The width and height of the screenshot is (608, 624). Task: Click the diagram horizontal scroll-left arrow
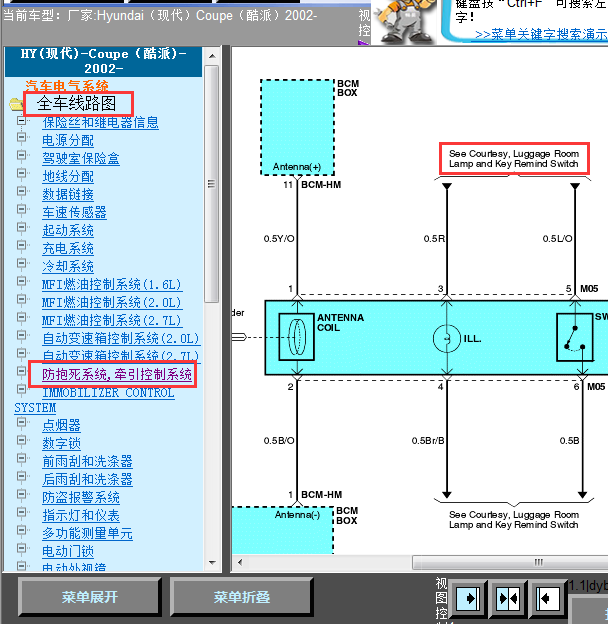click(x=240, y=562)
